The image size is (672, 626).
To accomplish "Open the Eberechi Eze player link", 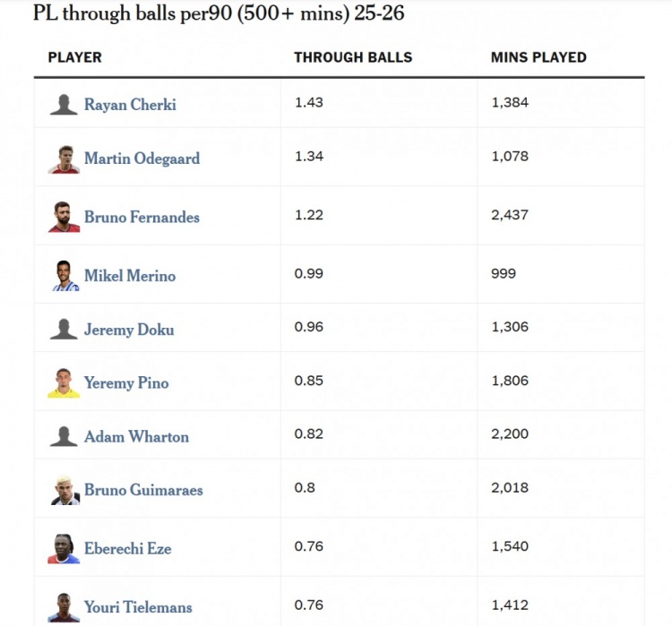I will click(127, 548).
